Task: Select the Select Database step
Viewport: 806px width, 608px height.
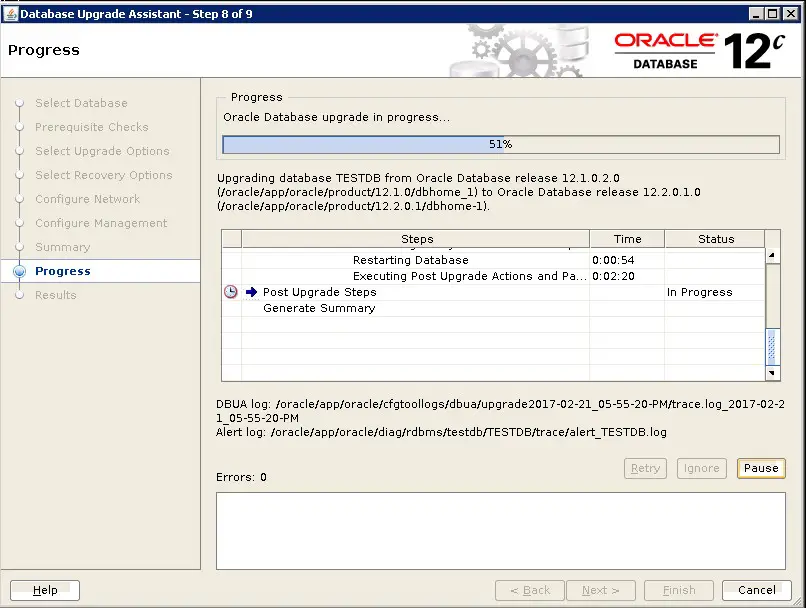Action: tap(81, 103)
